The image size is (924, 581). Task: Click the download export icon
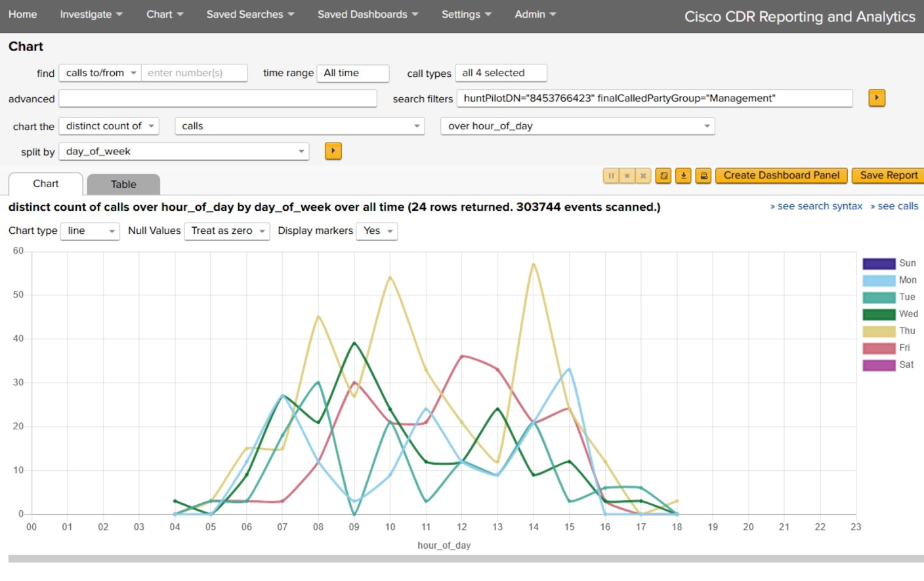(684, 176)
